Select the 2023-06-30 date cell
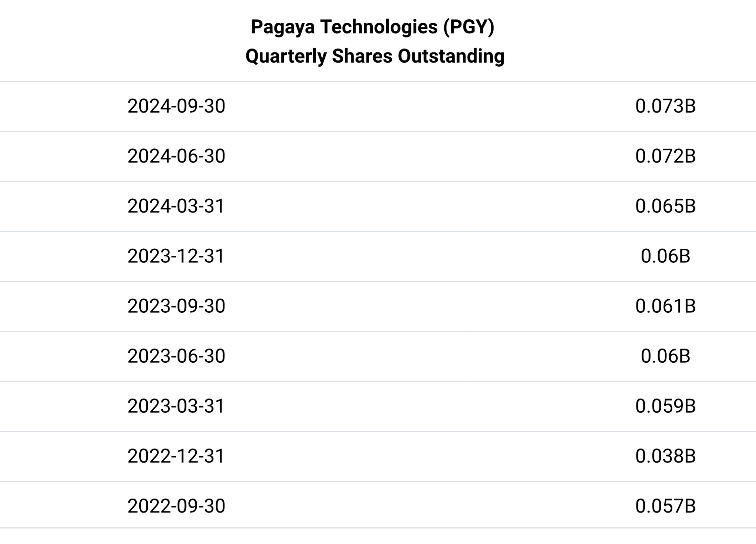Screen dimensions: 756x544 pyautogui.click(x=176, y=356)
